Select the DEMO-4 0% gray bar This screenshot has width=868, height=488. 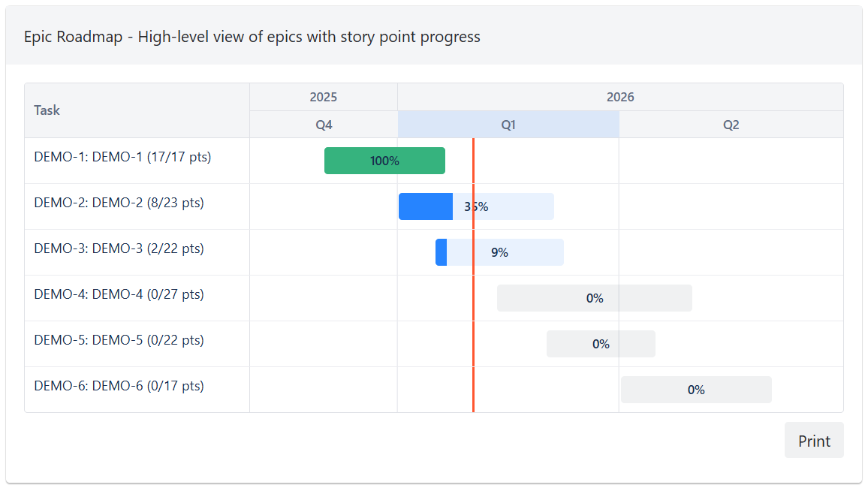tap(594, 298)
